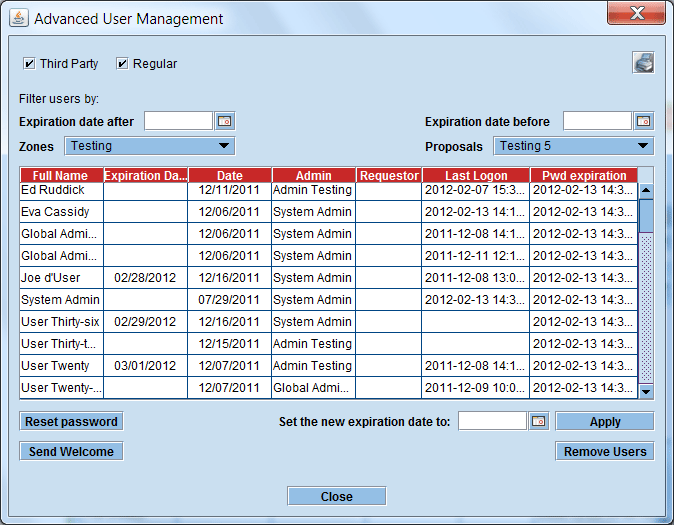The width and height of the screenshot is (674, 525).
Task: Click the printer icon
Action: tap(643, 63)
